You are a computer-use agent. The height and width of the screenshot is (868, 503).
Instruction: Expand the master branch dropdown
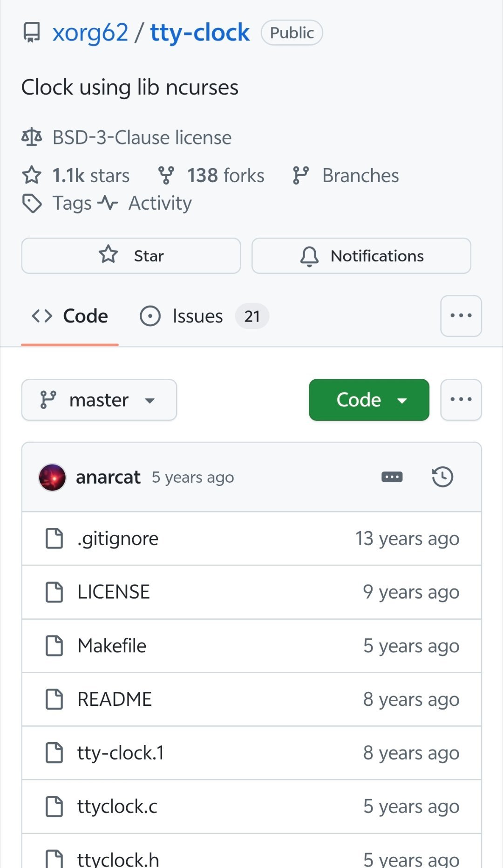coord(99,400)
